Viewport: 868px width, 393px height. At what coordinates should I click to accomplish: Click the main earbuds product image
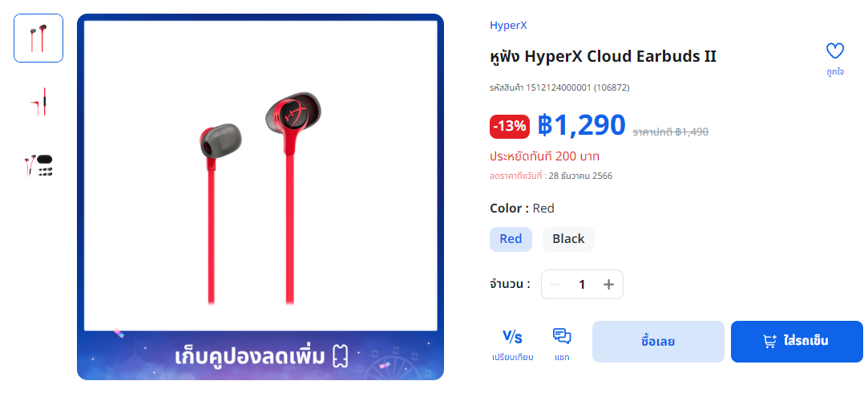pos(260,175)
